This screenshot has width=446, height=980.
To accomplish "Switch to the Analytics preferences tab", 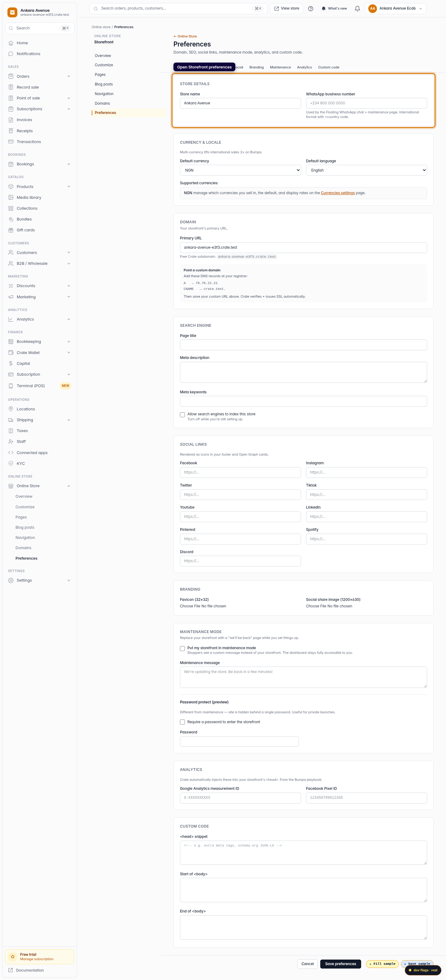I will pyautogui.click(x=304, y=67).
